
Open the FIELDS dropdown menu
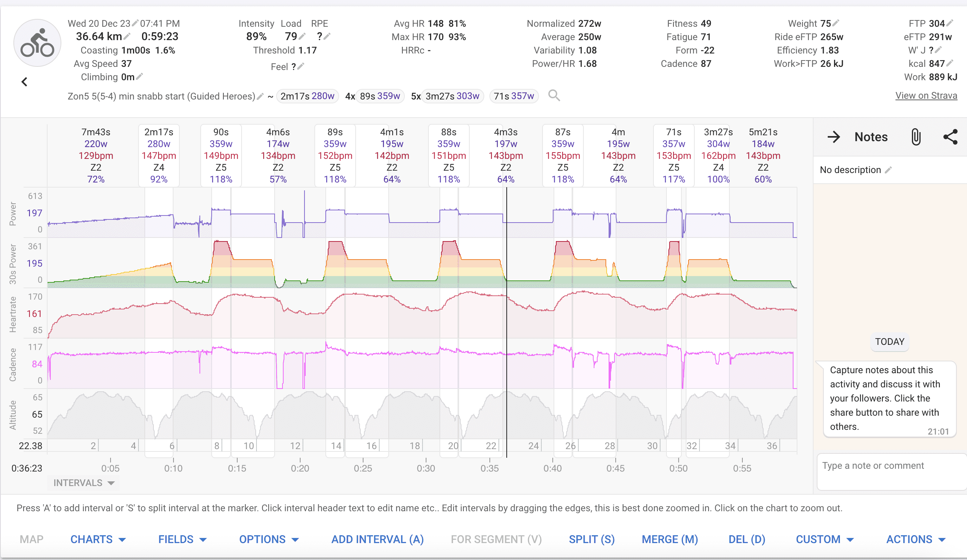click(182, 539)
